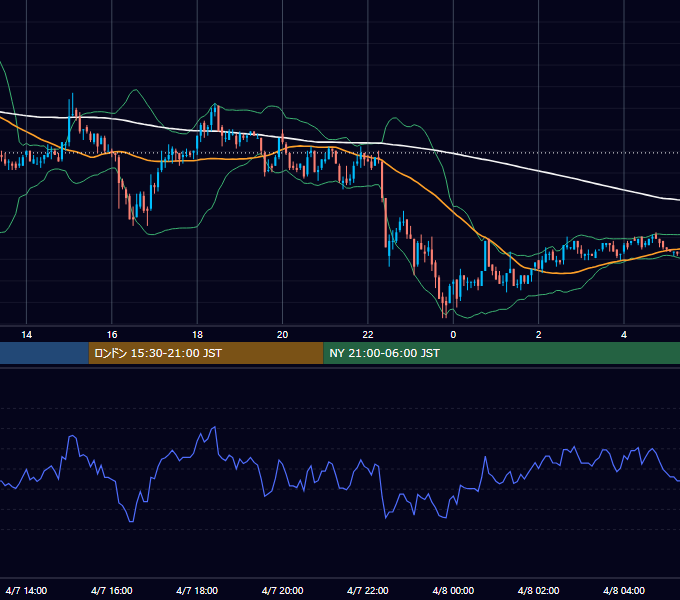
Task: Click the oscillator trough after 16:00
Action: pos(131,520)
